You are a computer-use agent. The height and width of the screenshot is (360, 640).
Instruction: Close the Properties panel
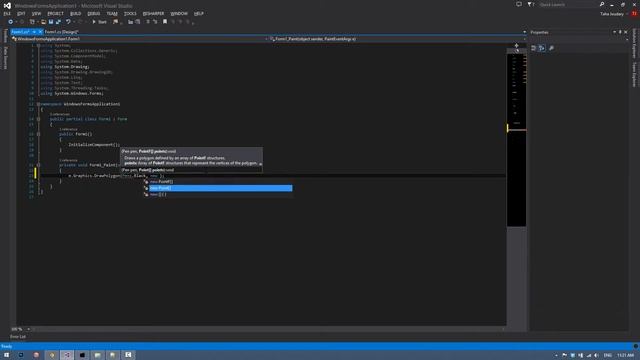coord(626,32)
